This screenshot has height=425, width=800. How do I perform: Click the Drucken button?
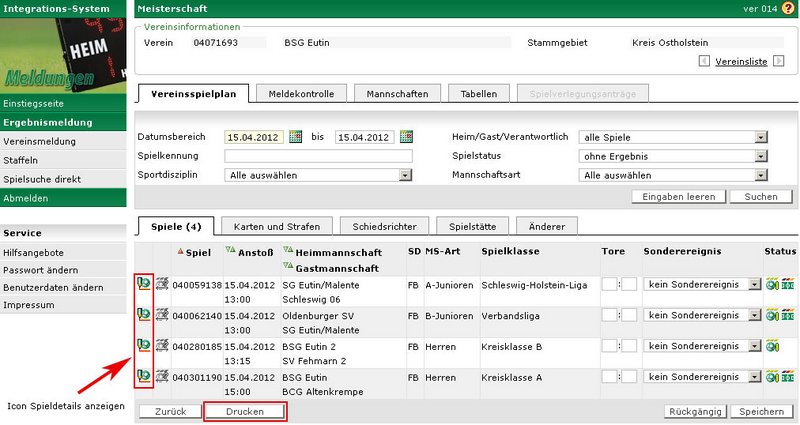(245, 411)
